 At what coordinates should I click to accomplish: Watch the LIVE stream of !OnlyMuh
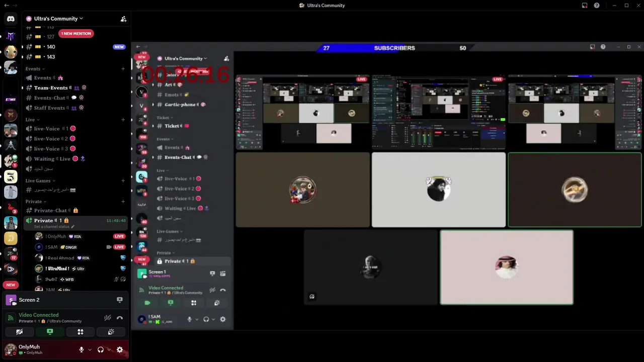coord(119,236)
